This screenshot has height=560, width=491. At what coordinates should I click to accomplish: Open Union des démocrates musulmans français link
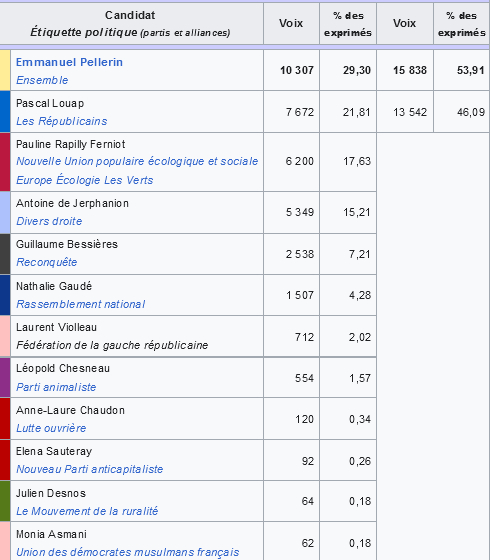click(x=127, y=552)
